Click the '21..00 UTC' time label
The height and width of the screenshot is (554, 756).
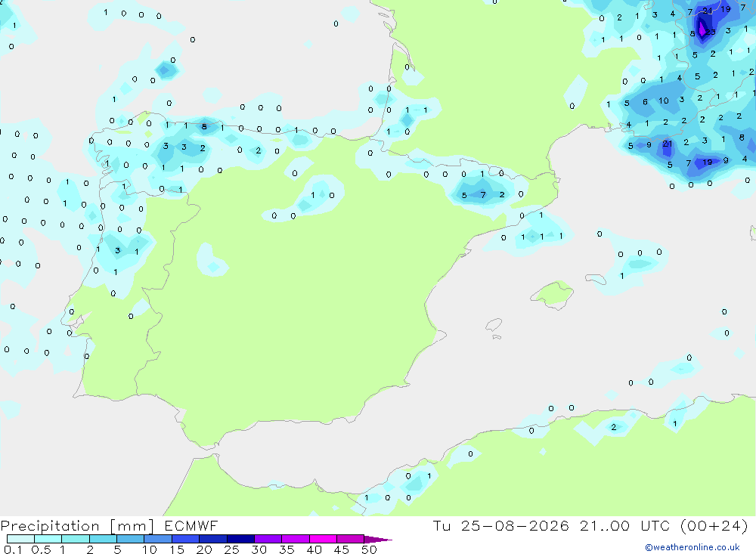625,525
